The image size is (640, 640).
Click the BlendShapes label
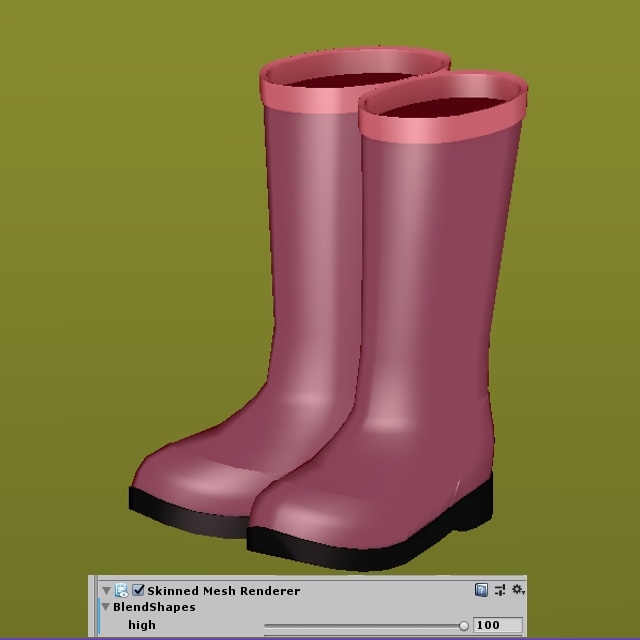[154, 607]
